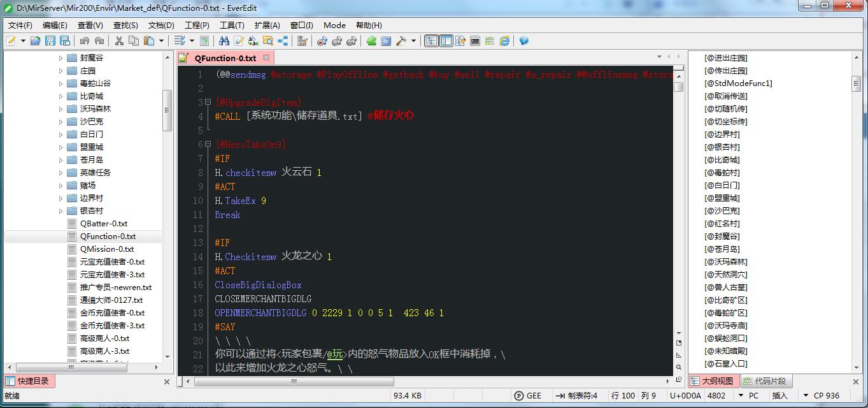Expand the 银杏村 folder
This screenshot has height=408, width=868.
coord(61,210)
